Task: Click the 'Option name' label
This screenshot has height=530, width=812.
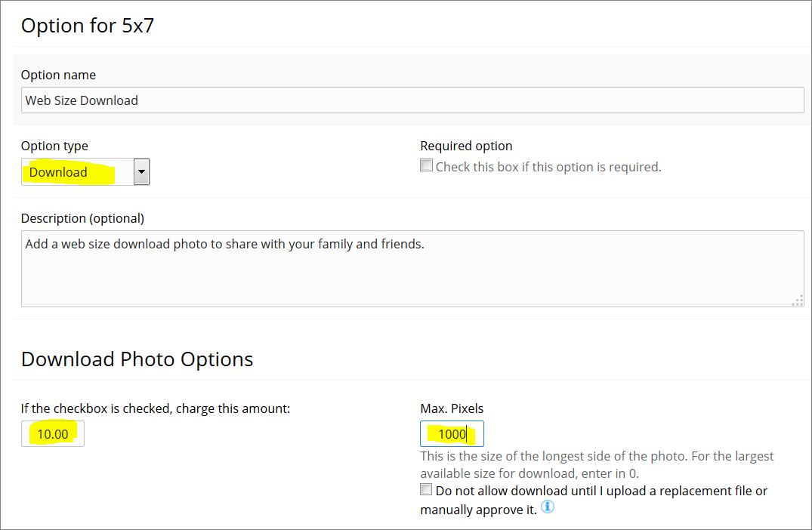Action: (x=58, y=75)
